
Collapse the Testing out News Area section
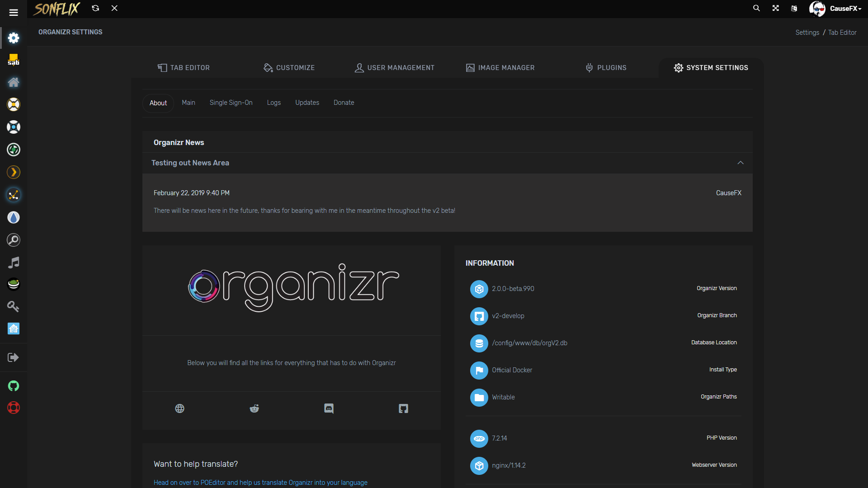(741, 162)
